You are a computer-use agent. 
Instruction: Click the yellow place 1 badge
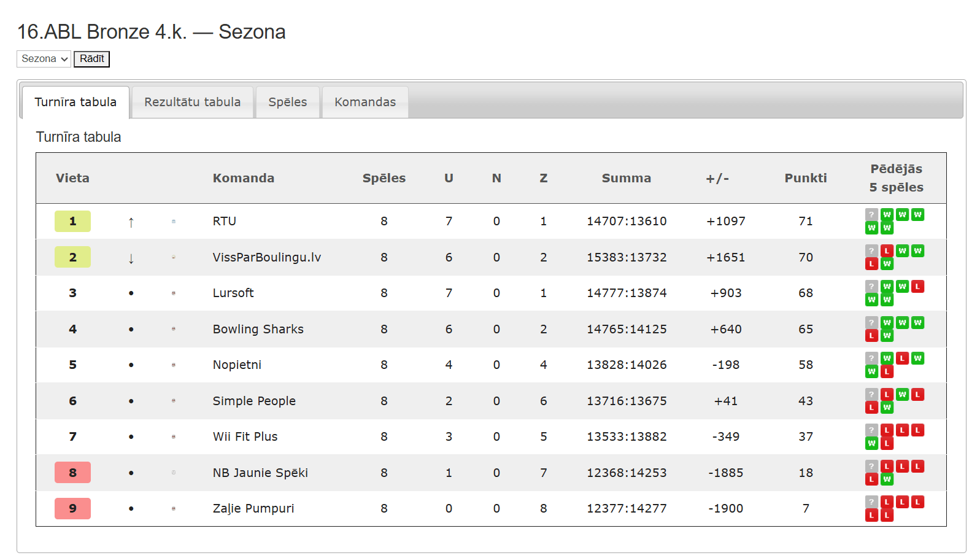pos(72,221)
